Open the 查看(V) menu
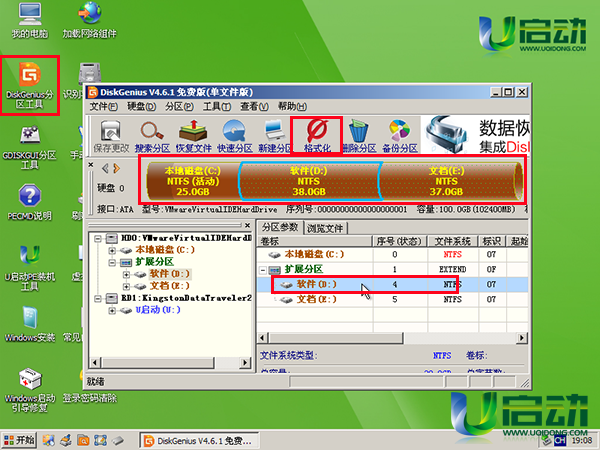The image size is (600, 450). [x=254, y=106]
